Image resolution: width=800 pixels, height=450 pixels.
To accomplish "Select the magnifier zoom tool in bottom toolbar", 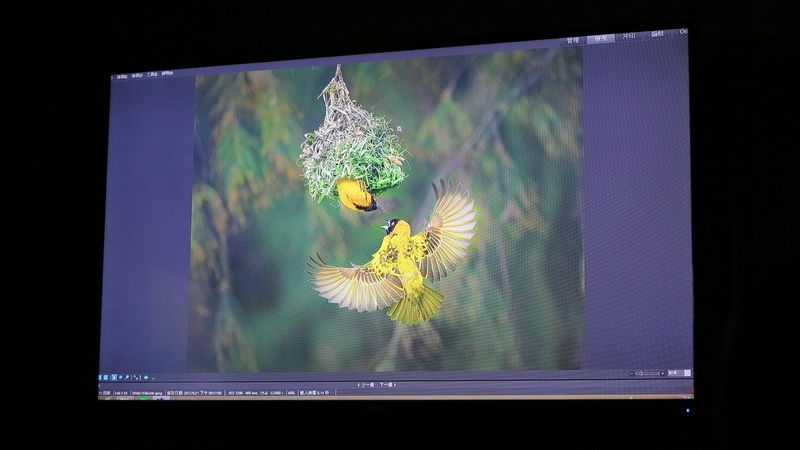I will point(127,378).
